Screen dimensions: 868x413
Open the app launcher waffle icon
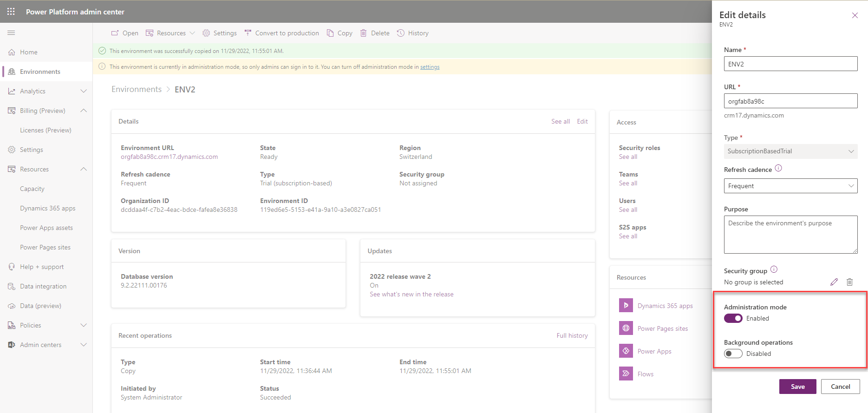coord(11,12)
